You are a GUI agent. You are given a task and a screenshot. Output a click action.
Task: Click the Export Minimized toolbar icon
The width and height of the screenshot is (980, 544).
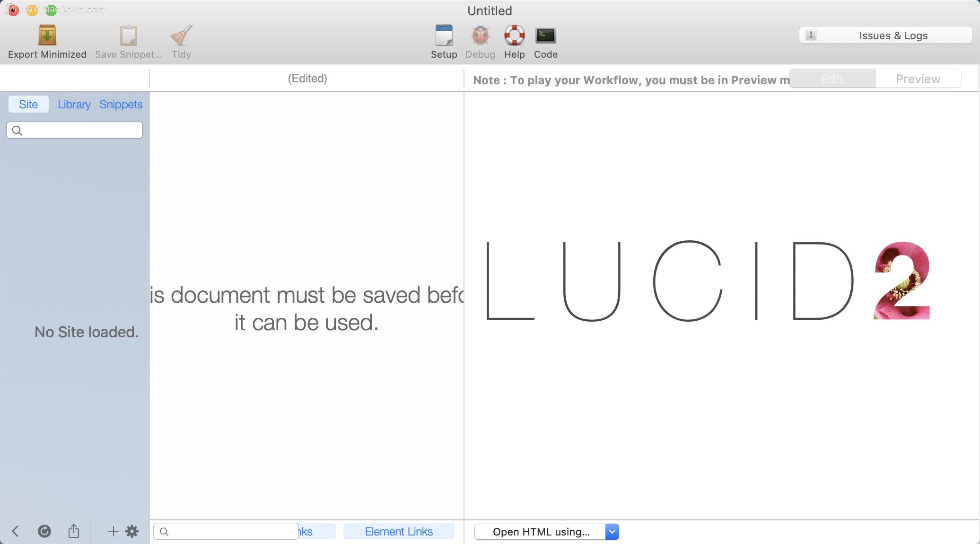click(x=47, y=34)
